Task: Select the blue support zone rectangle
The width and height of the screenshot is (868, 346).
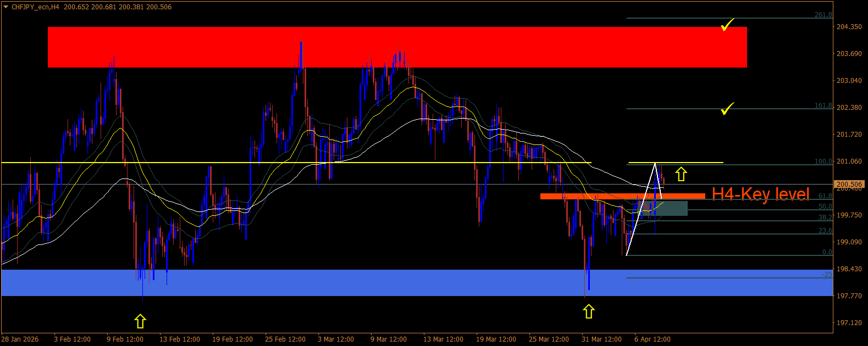Action: (417, 283)
